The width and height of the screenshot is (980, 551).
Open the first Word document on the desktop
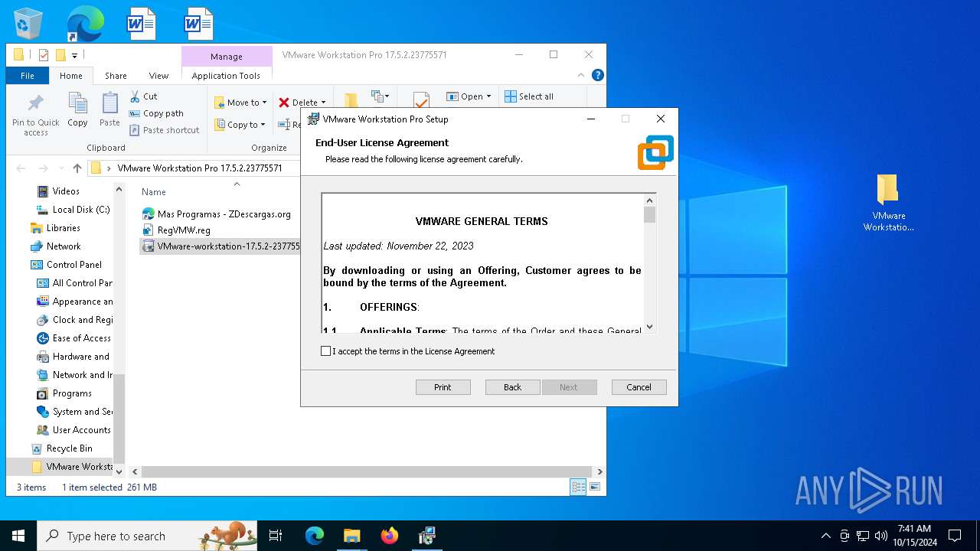coord(141,24)
